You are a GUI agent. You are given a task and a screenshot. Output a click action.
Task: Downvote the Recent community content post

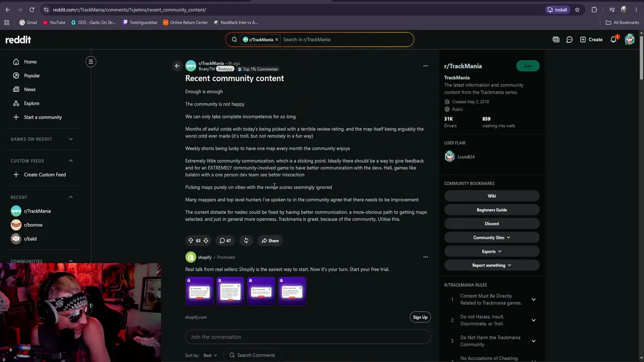click(x=206, y=241)
